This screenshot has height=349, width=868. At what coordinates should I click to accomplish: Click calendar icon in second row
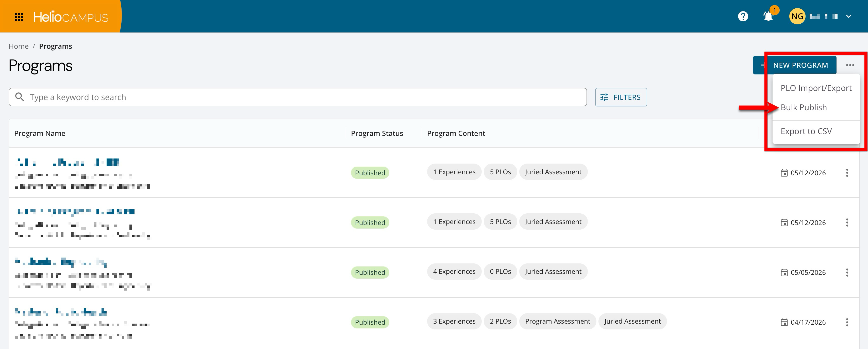[x=784, y=223]
